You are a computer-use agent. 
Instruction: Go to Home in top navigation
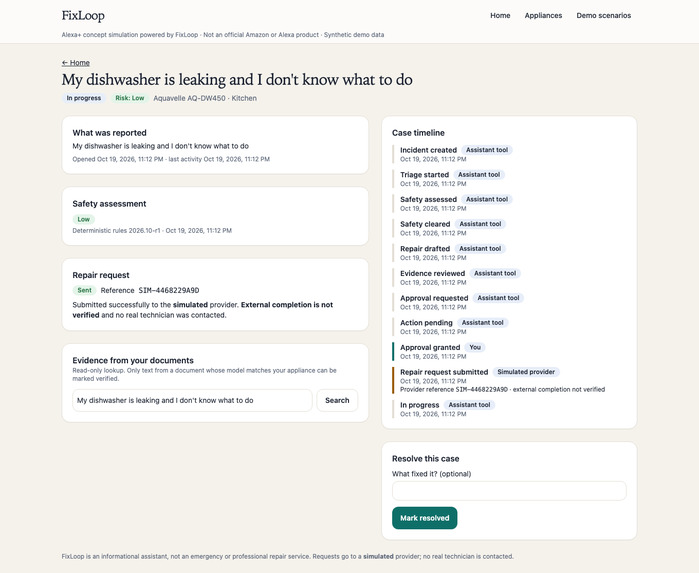500,16
